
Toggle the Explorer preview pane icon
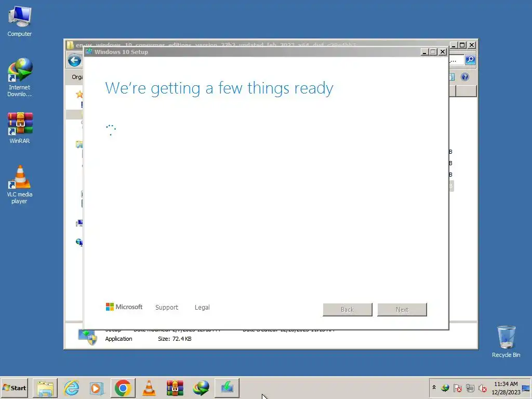[x=452, y=77]
